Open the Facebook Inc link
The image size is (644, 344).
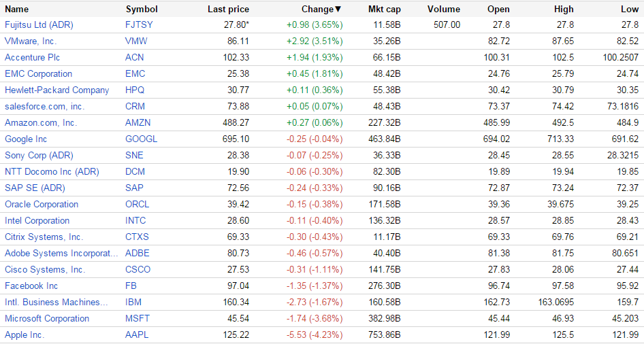pos(31,286)
